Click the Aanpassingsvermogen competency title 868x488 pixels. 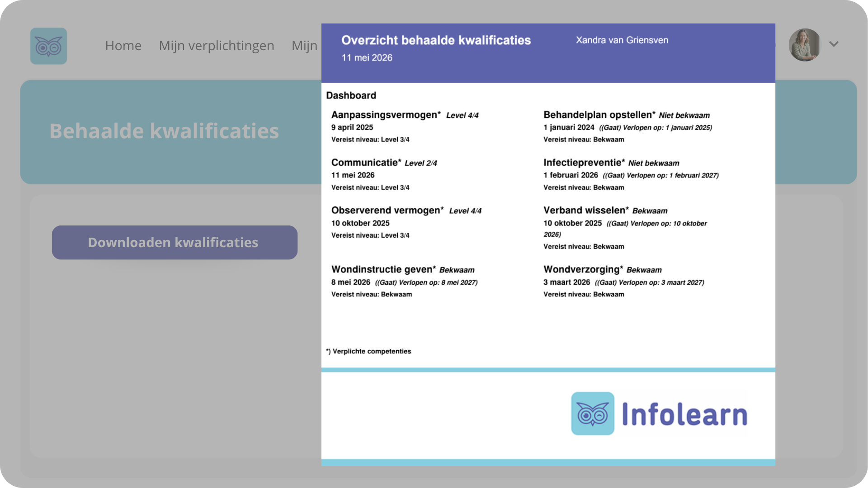pos(386,115)
